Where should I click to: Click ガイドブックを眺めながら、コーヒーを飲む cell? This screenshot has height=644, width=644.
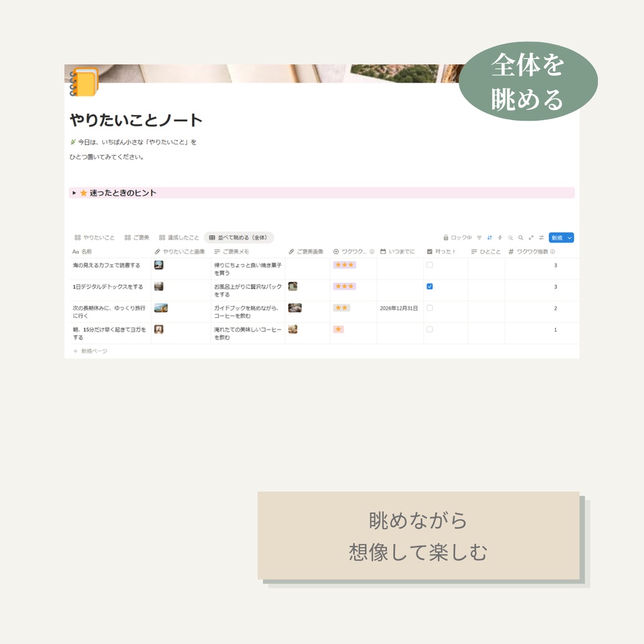click(247, 312)
